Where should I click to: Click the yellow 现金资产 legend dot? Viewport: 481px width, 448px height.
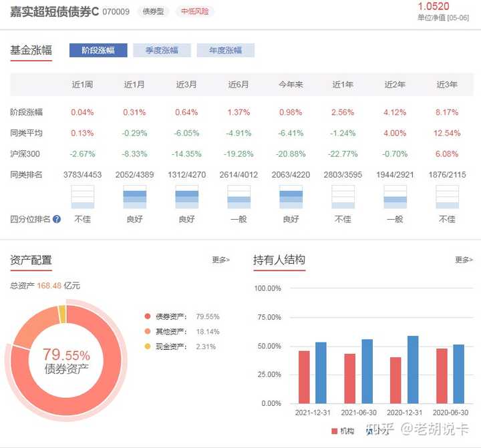pos(148,347)
